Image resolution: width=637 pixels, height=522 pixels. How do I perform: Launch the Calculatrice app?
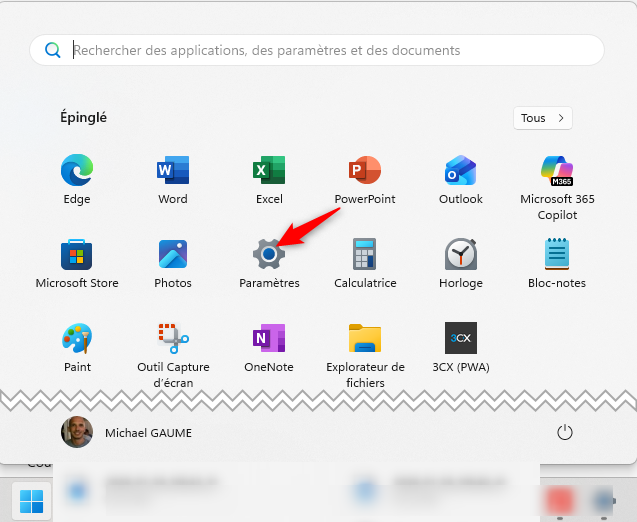pyautogui.click(x=365, y=255)
